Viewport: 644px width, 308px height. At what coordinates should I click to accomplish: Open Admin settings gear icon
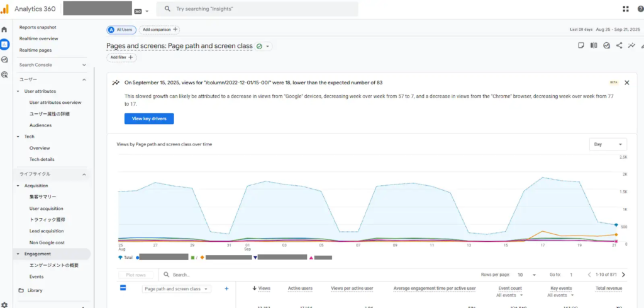pyautogui.click(x=5, y=304)
